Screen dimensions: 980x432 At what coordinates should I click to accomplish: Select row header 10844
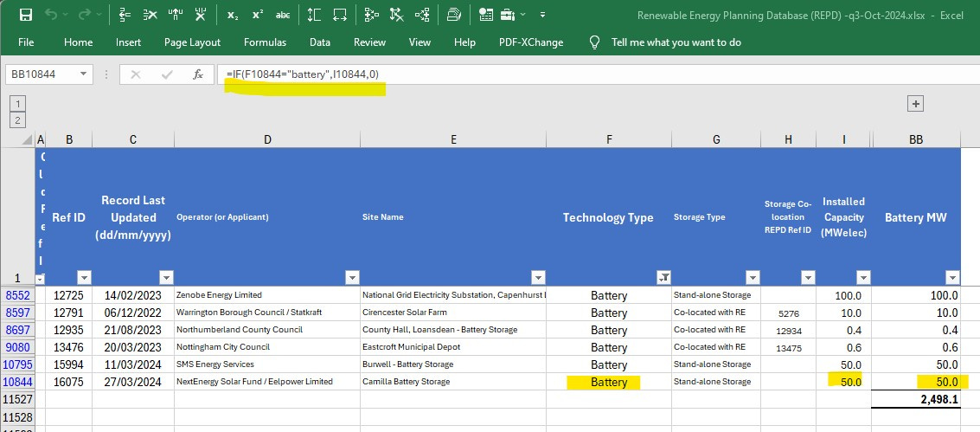(x=17, y=382)
